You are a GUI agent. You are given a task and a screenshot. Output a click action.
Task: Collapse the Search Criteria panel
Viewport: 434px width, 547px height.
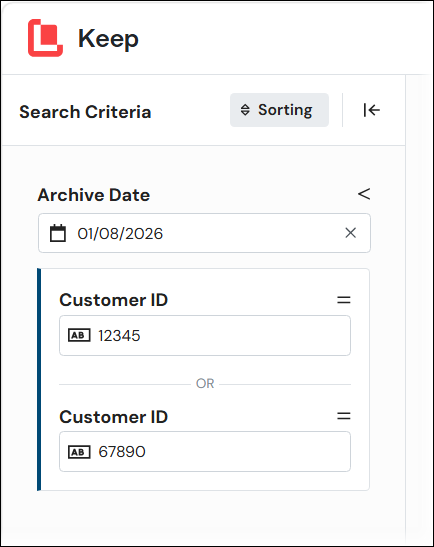coord(372,110)
